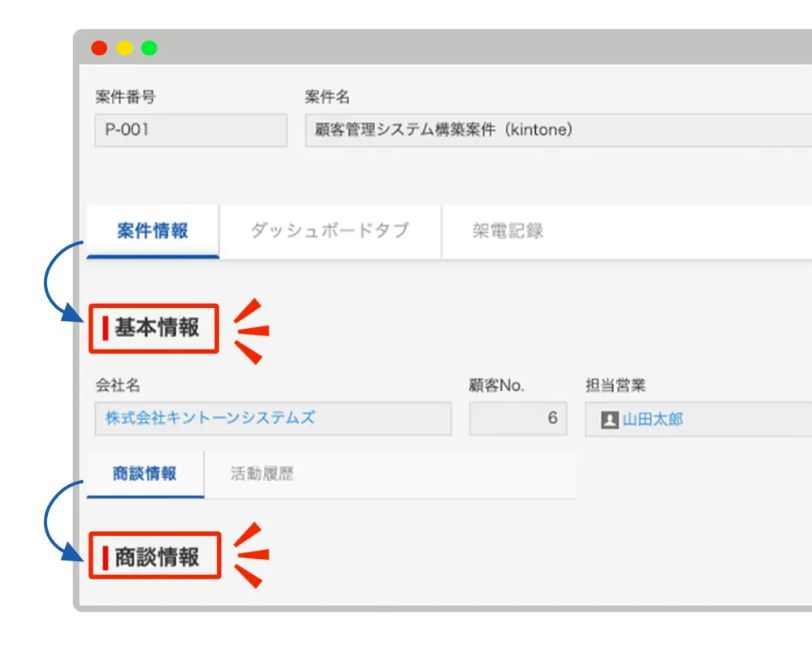Click the 基本情報 section heading
The width and height of the screenshot is (812, 645).
156,328
